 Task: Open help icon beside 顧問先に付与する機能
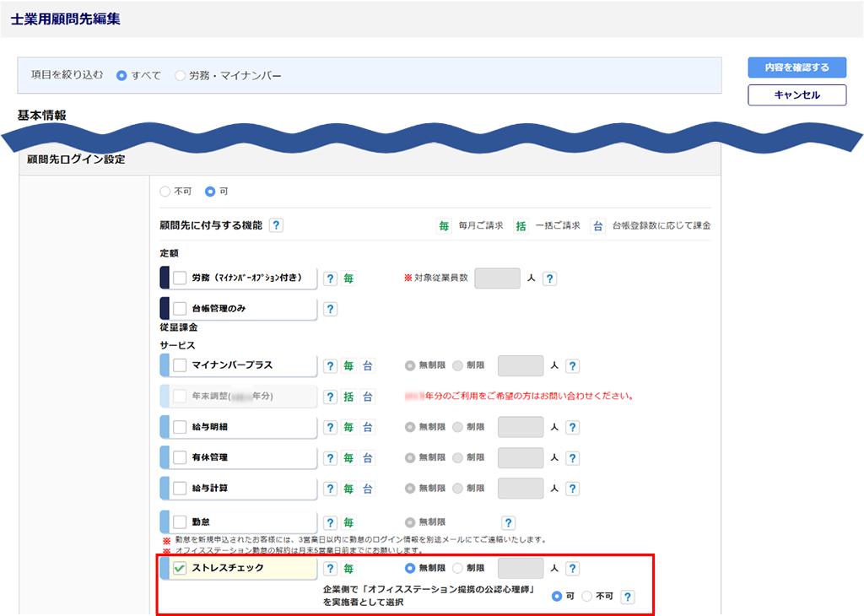276,225
